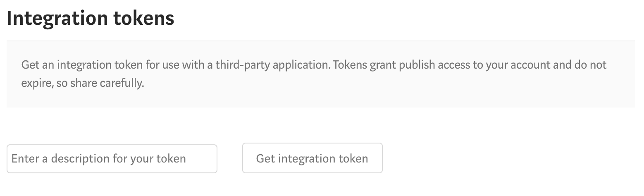Click the word 'tokens' in the page heading
The height and width of the screenshot is (196, 644).
[x=143, y=19]
